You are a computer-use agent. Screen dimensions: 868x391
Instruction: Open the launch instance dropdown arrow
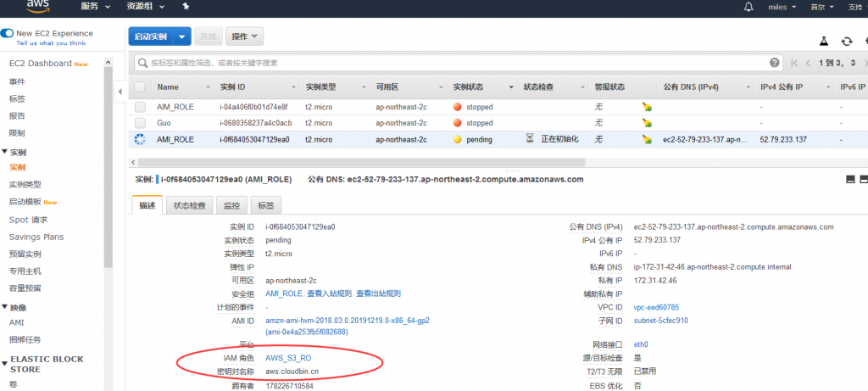[182, 36]
